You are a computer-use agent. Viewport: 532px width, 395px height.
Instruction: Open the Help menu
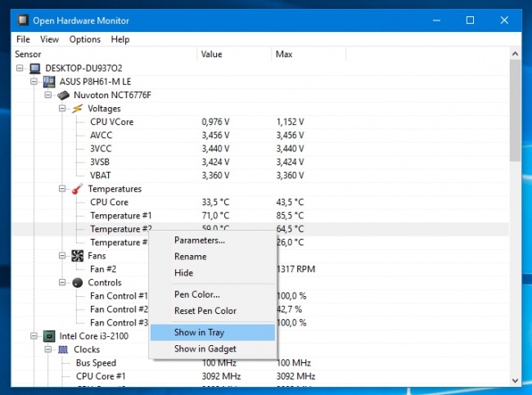tap(120, 39)
